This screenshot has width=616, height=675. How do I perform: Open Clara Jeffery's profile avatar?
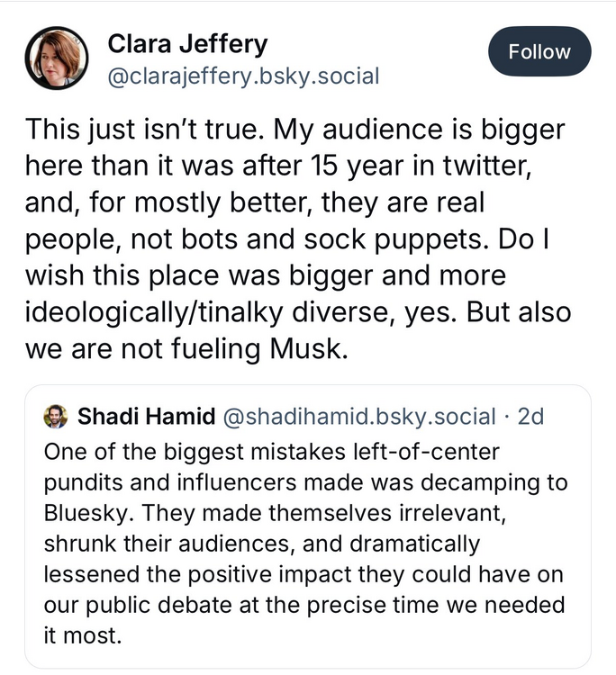click(x=56, y=58)
